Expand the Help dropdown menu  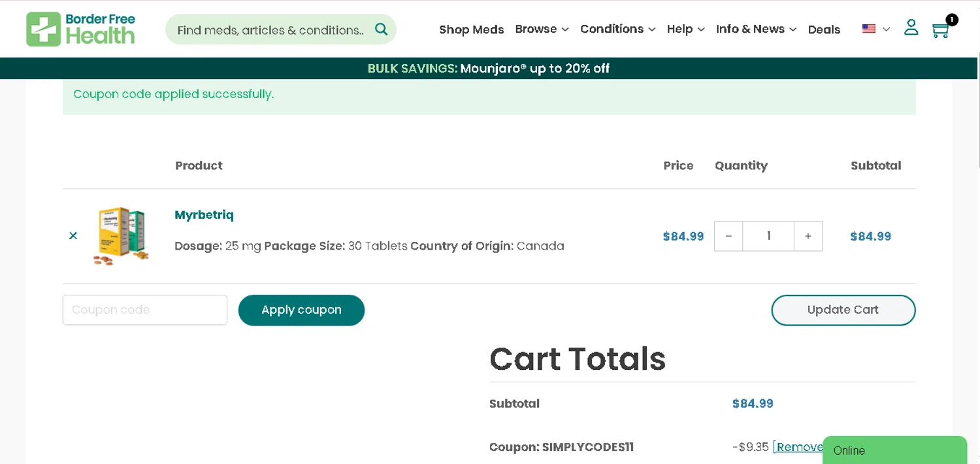[685, 29]
